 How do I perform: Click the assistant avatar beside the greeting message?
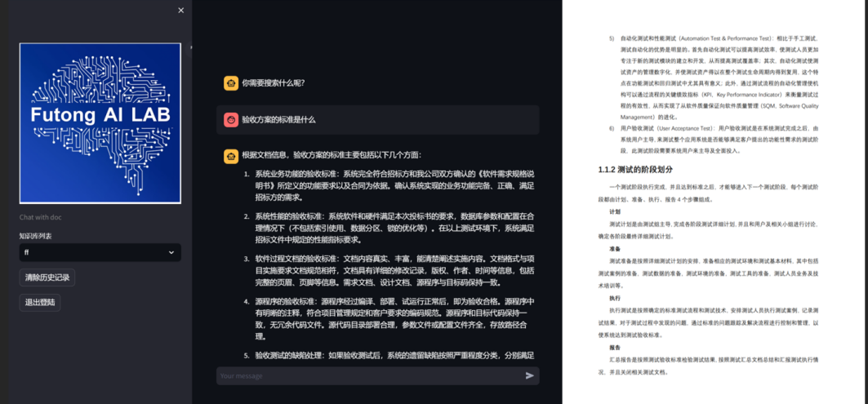[x=231, y=83]
